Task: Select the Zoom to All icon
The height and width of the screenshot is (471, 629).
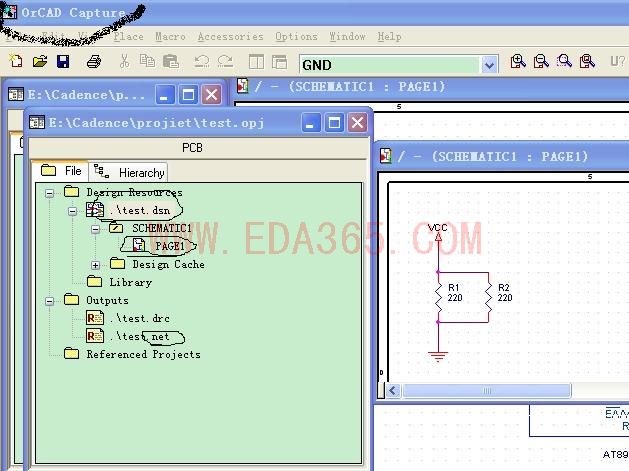Action: point(587,61)
